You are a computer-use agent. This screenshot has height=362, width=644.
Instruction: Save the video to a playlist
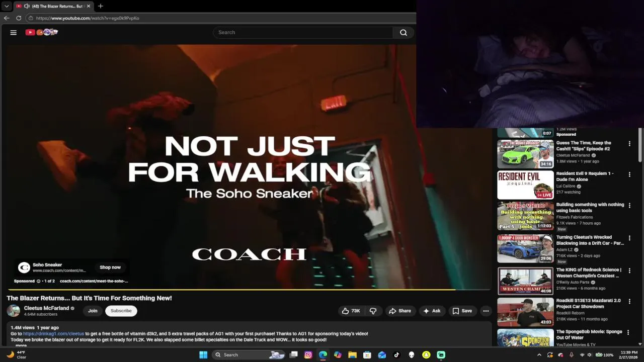coord(462,311)
